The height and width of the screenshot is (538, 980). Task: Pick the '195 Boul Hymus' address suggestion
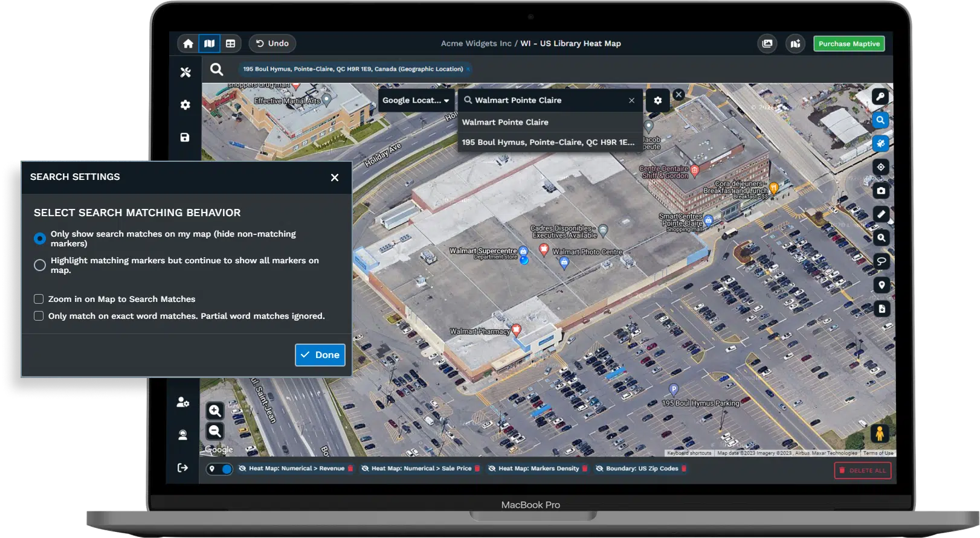[548, 143]
